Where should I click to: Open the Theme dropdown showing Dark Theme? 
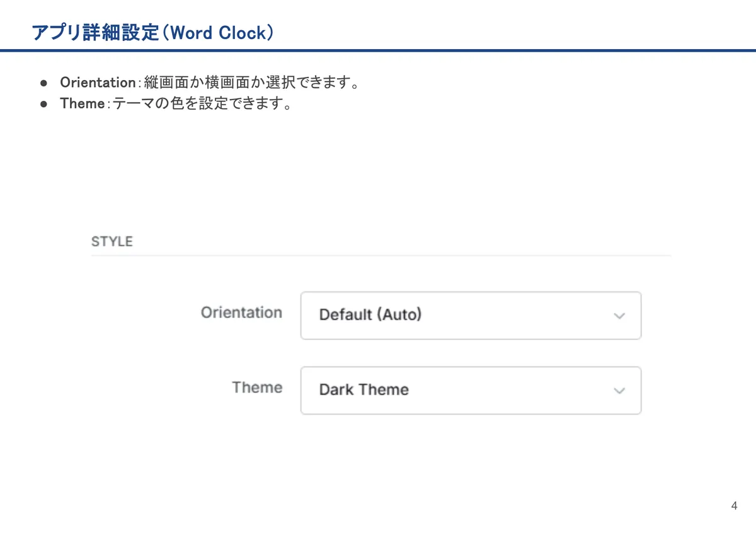click(471, 391)
